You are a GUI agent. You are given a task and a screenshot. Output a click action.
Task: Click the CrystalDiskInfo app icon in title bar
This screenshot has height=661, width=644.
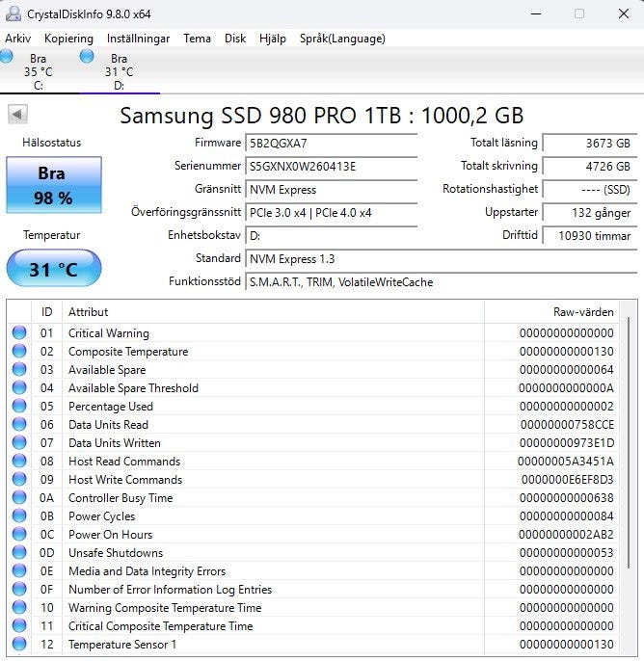click(x=13, y=13)
